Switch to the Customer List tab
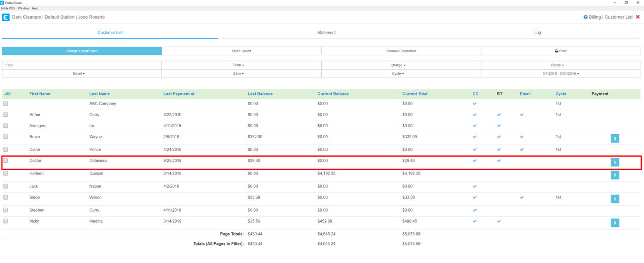 (x=110, y=33)
